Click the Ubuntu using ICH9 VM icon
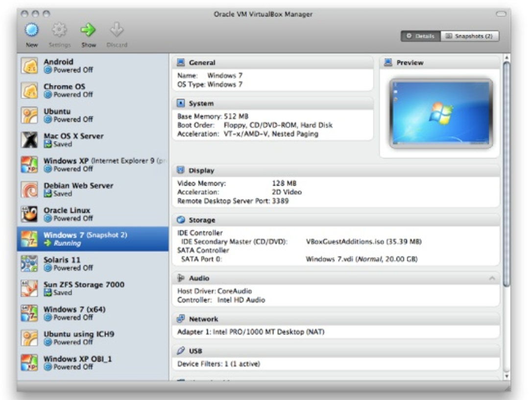 (x=29, y=338)
